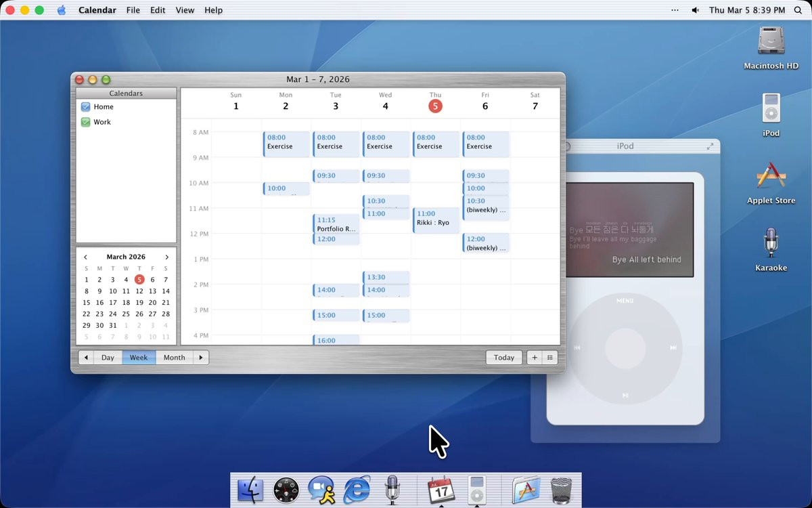Click the iPod center select button
The image size is (812, 508).
(x=625, y=347)
